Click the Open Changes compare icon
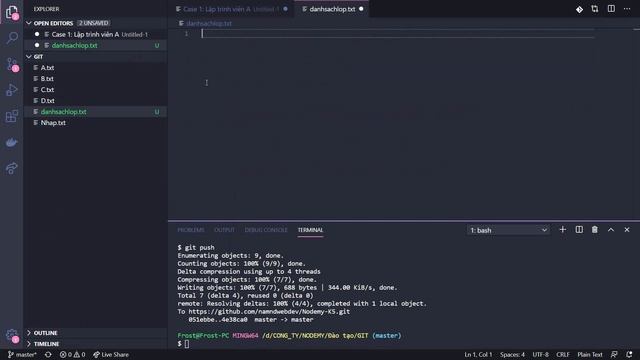The width and height of the screenshot is (640, 360). (595, 9)
